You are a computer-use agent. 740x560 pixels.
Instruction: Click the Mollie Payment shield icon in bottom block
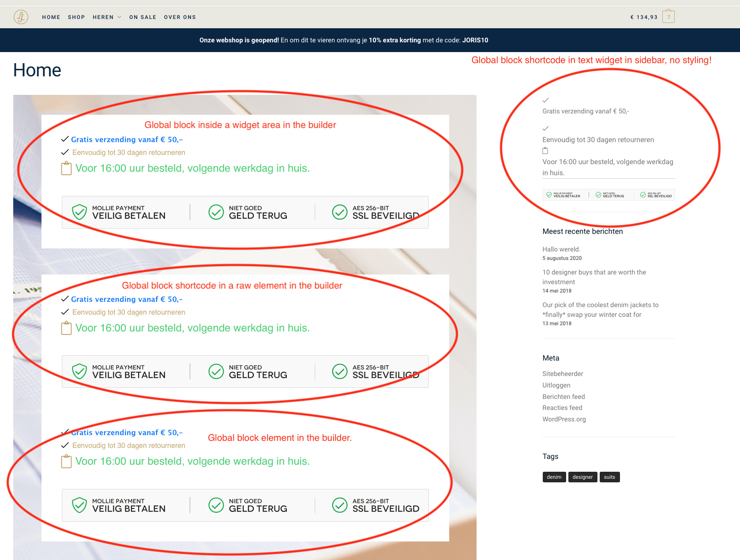tap(79, 505)
